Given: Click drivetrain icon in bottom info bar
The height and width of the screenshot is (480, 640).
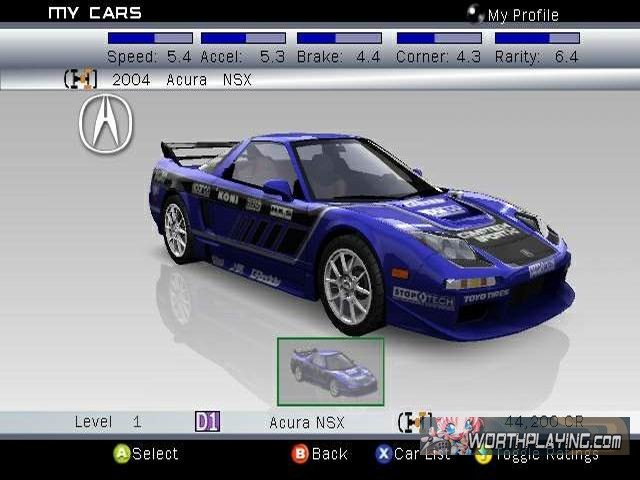Looking at the screenshot, I should 415,422.
